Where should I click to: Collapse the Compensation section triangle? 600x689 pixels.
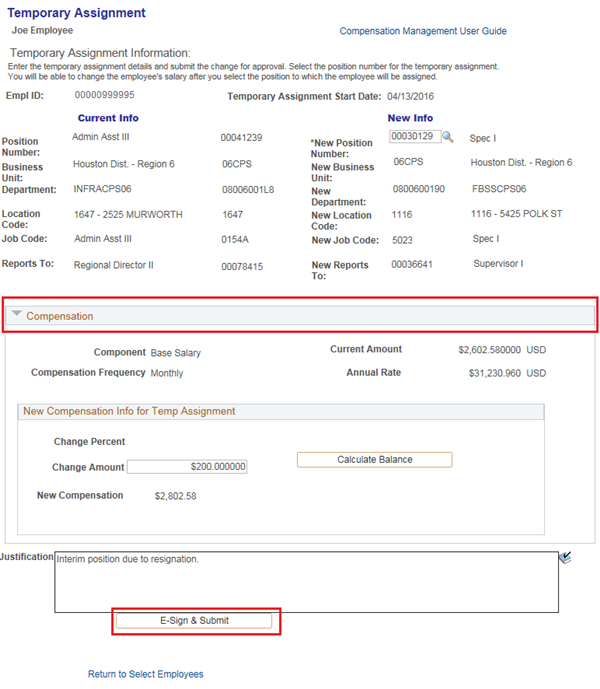[17, 315]
